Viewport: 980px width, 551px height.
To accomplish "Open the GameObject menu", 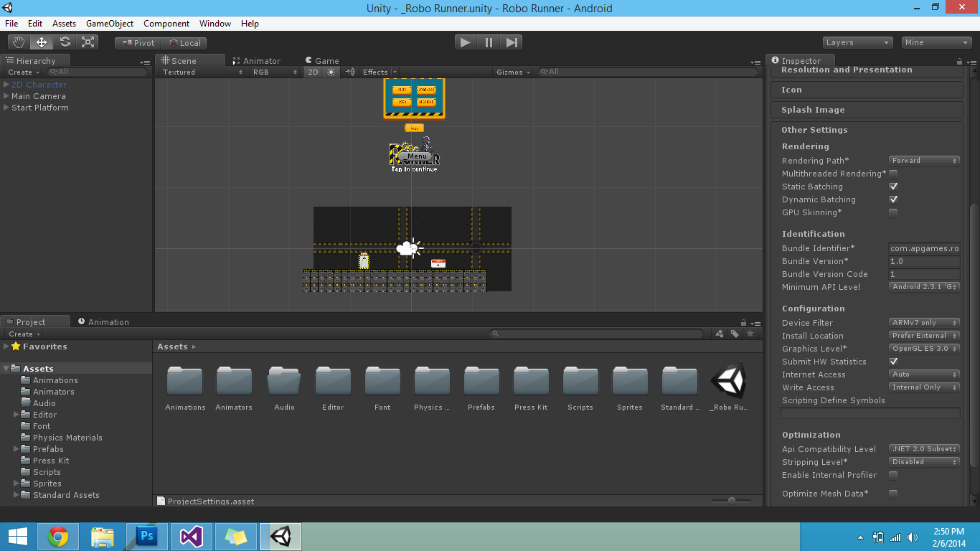I will [110, 24].
